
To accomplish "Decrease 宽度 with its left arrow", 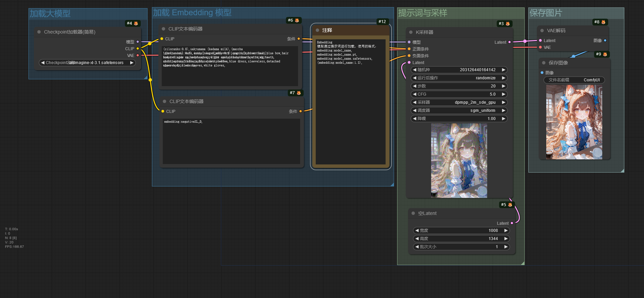I will 417,231.
